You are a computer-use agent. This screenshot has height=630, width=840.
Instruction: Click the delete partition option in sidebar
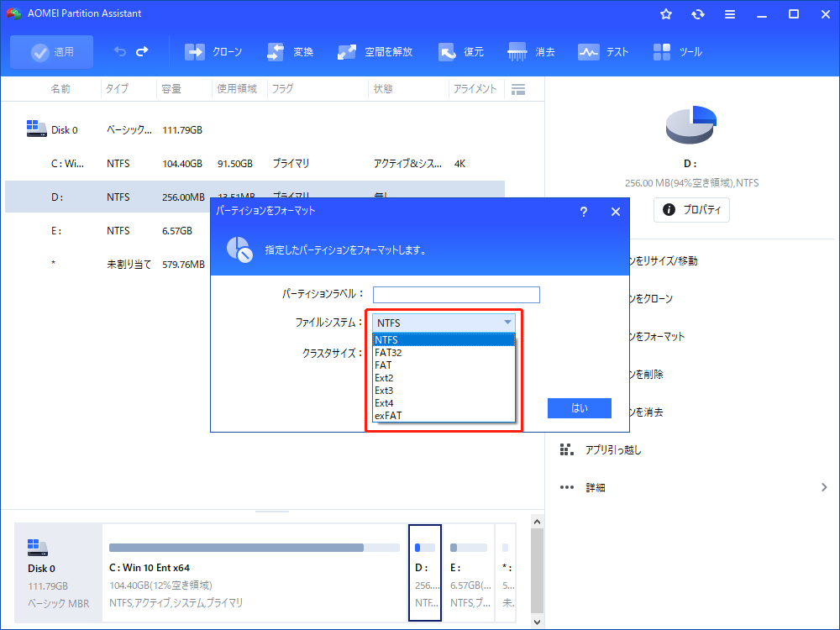647,374
